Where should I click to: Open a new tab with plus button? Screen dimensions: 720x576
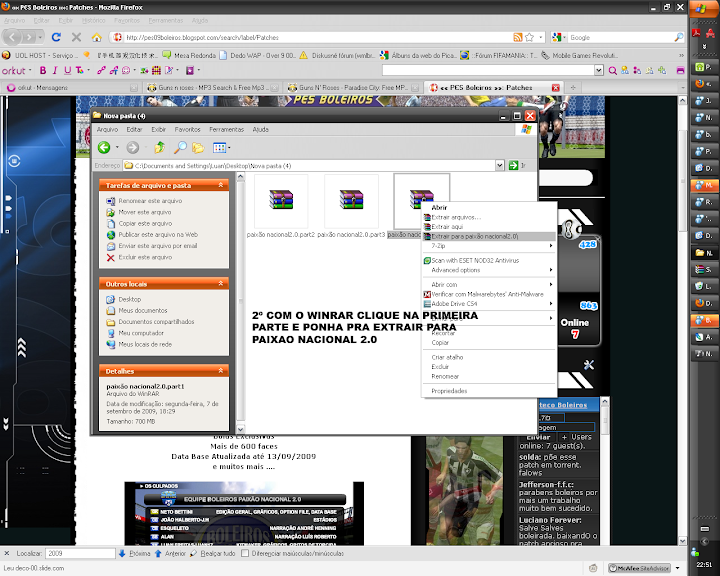tap(573, 87)
